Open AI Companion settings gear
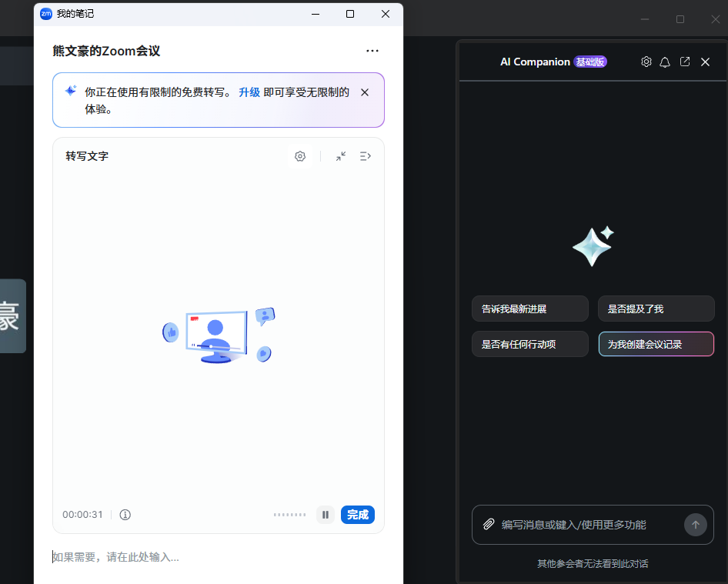 click(646, 62)
